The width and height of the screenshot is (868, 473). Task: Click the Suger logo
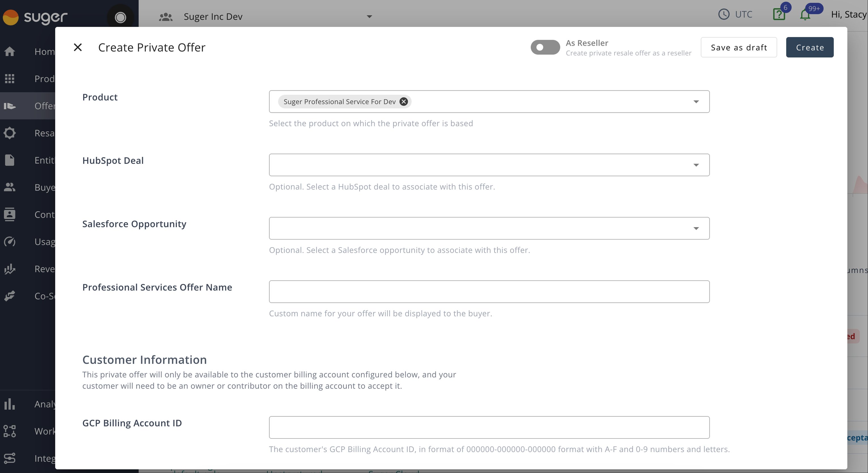point(35,17)
